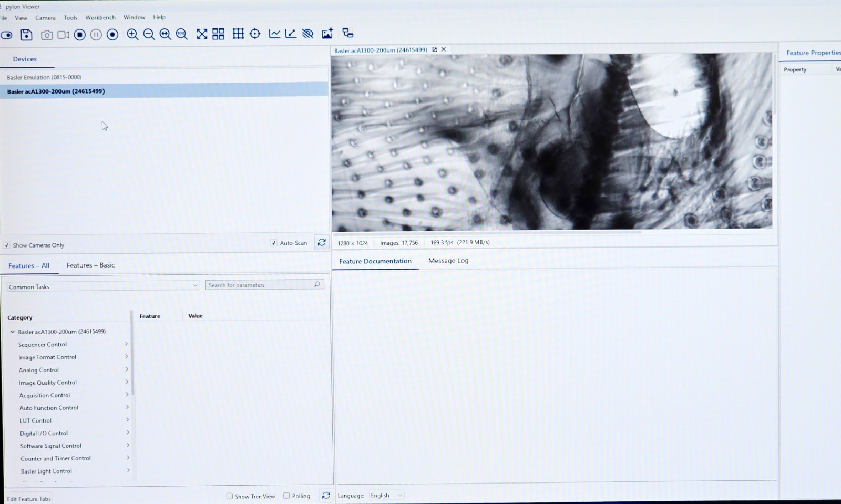
Task: Open the Camera menu
Action: pyautogui.click(x=45, y=18)
